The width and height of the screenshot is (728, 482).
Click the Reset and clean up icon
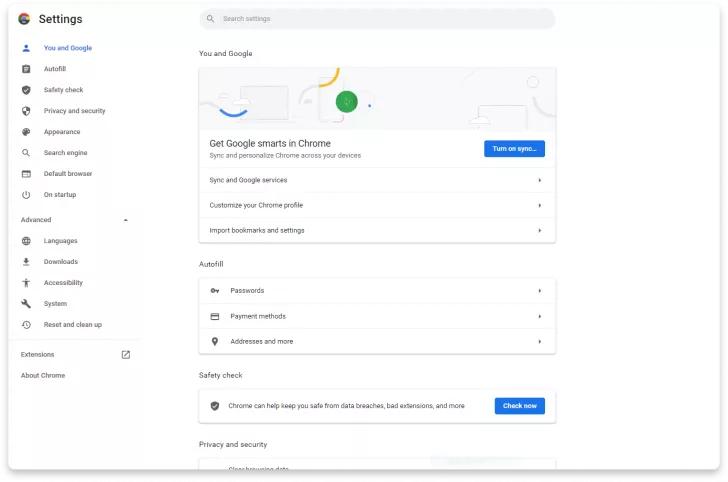[26, 325]
